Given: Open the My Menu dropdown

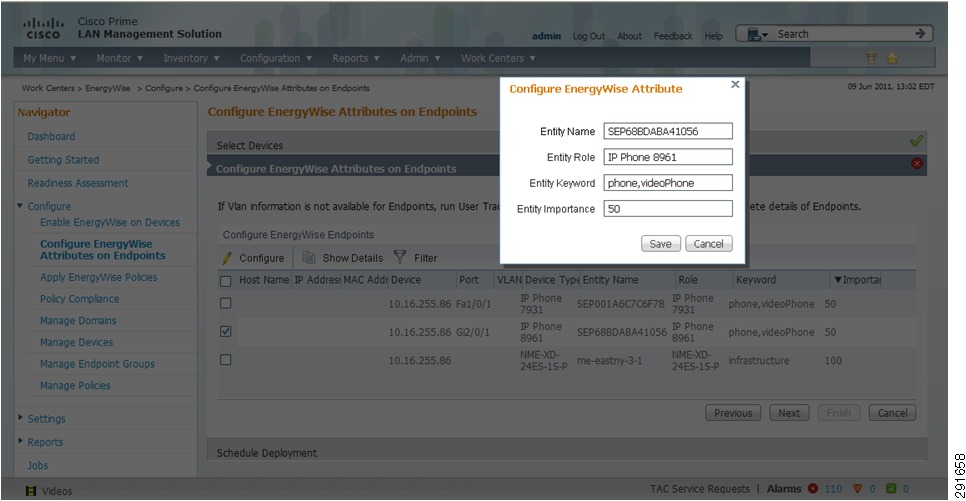Looking at the screenshot, I should [49, 58].
